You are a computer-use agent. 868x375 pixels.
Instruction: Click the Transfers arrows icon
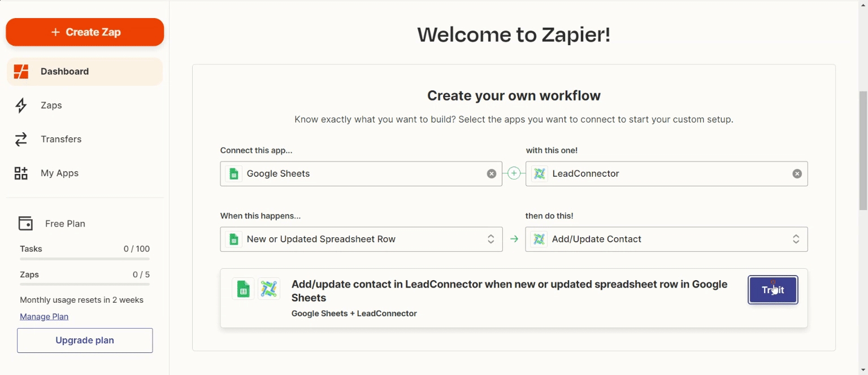[x=21, y=139]
